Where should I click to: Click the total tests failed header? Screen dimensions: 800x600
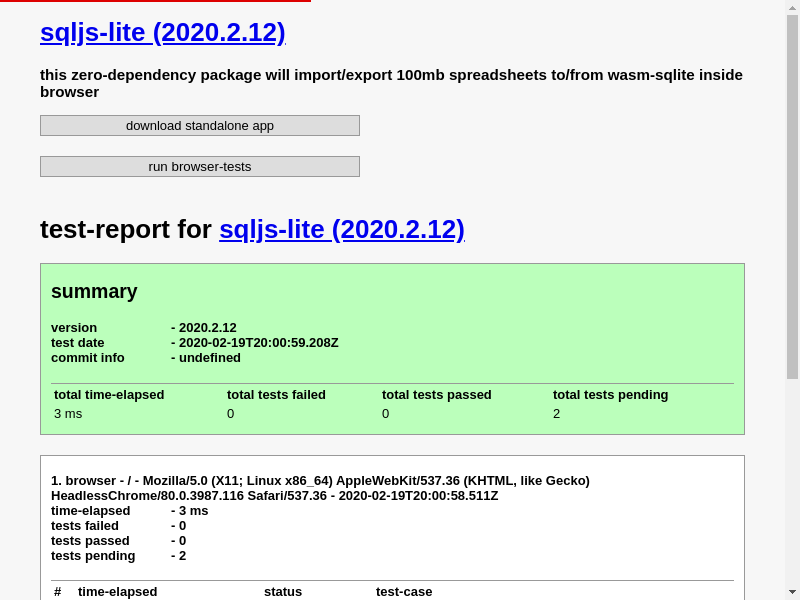276,395
